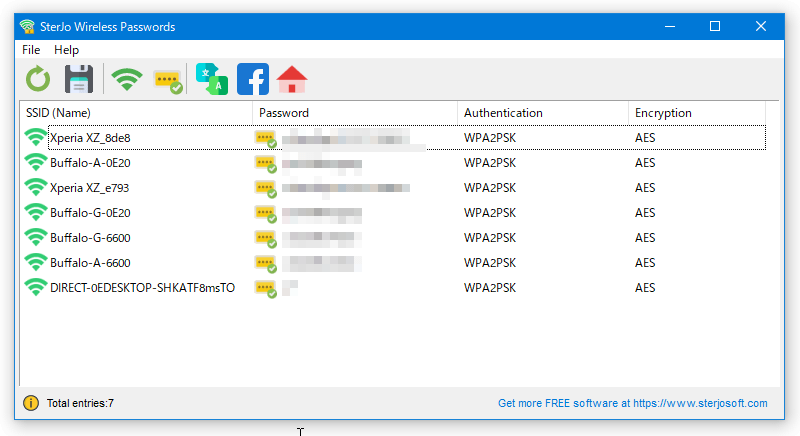Click the floppy disk Save icon
Image resolution: width=800 pixels, height=436 pixels.
click(79, 79)
